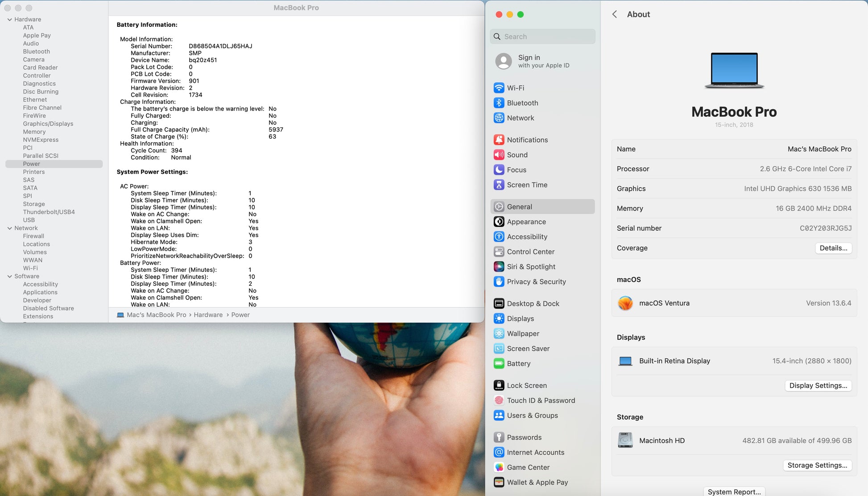Click the Bluetooth icon in Settings sidebar
Image resolution: width=868 pixels, height=496 pixels.
tap(499, 103)
